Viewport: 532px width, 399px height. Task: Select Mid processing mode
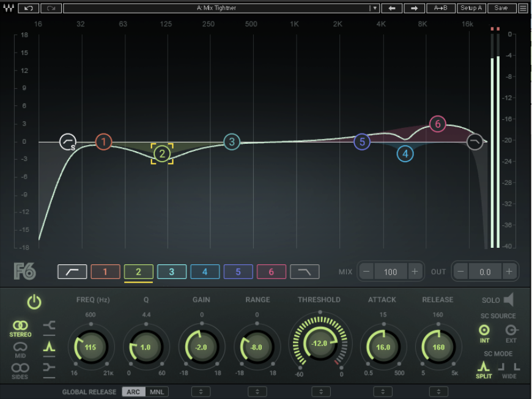[x=20, y=349]
